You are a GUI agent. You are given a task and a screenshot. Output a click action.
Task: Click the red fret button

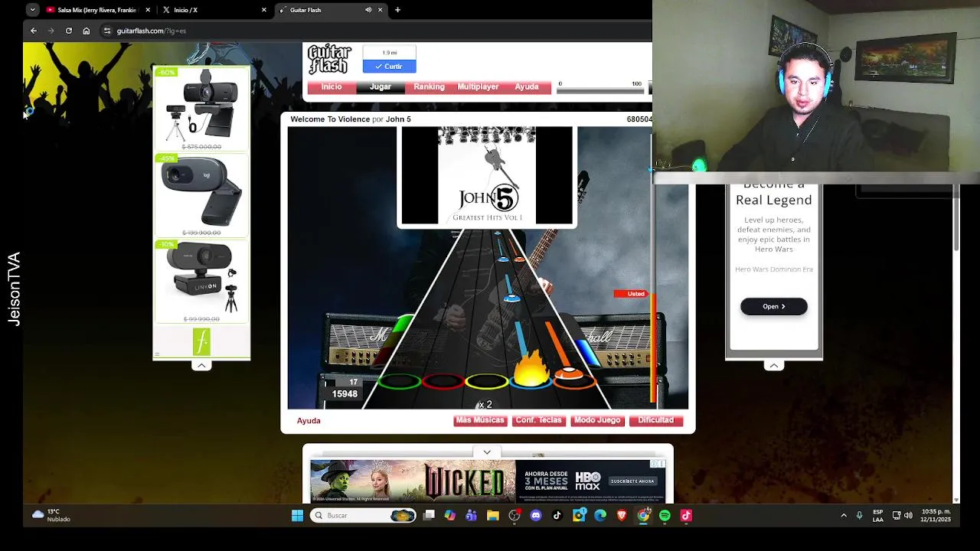443,380
